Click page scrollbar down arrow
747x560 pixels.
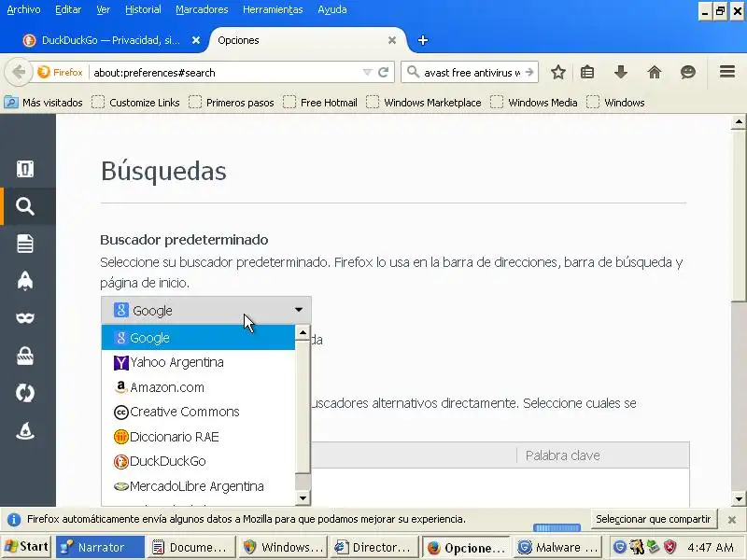[x=739, y=499]
